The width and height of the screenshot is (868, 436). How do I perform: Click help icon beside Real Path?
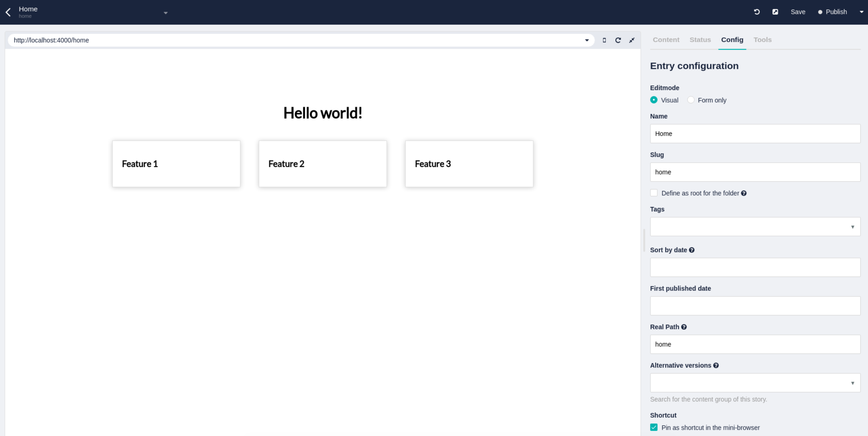[684, 327]
